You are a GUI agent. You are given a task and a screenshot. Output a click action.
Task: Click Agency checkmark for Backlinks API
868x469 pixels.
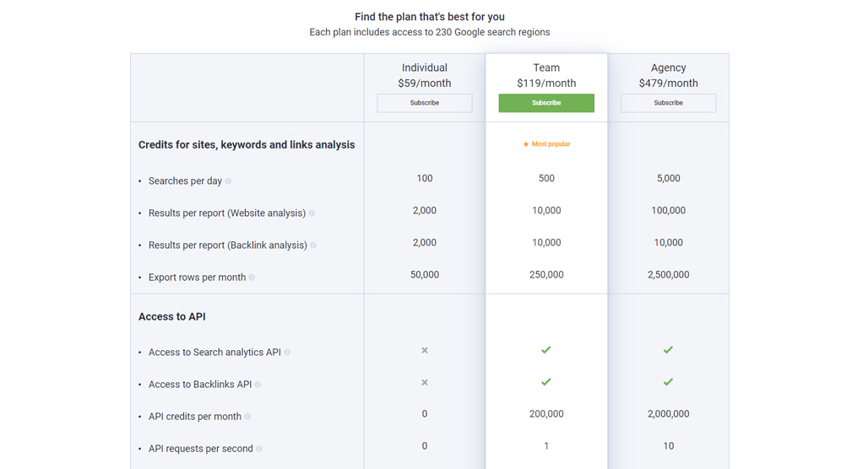click(668, 381)
